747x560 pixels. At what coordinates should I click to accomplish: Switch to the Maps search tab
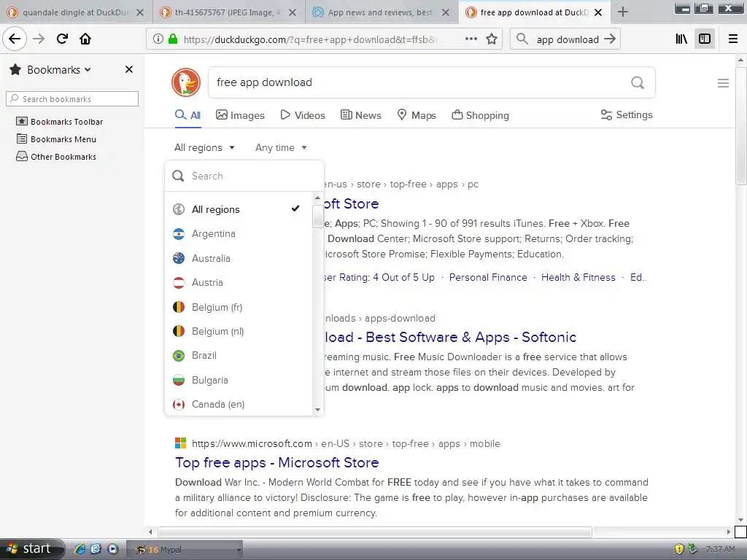click(x=417, y=115)
